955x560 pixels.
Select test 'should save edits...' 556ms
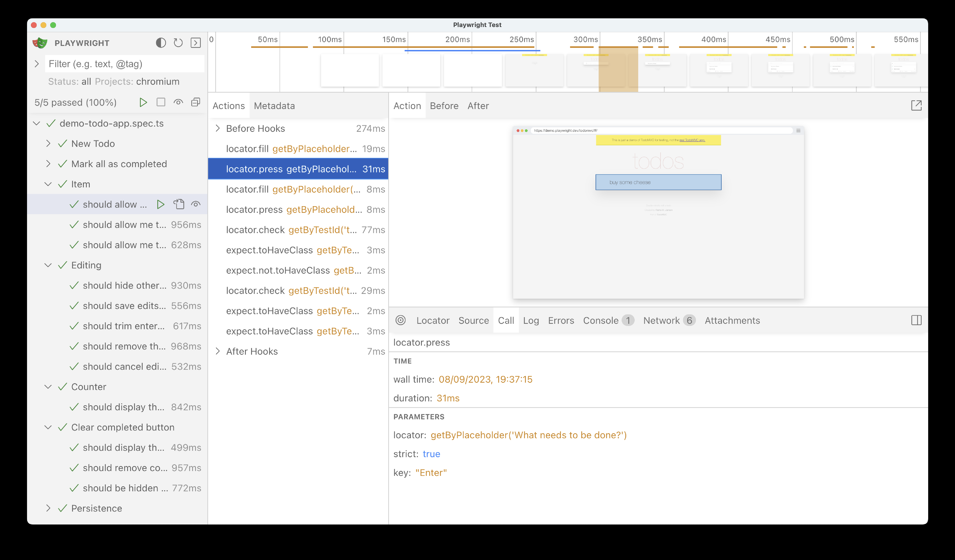click(118, 306)
